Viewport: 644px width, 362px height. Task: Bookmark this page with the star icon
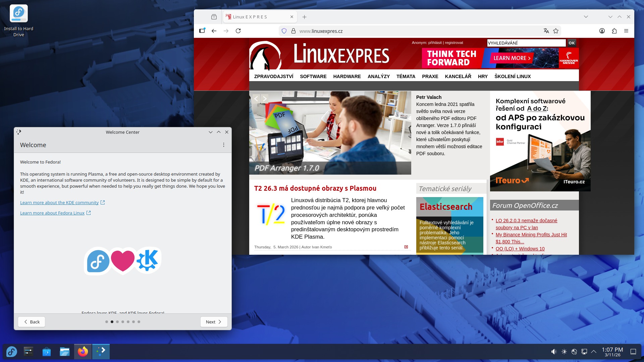[x=556, y=31]
